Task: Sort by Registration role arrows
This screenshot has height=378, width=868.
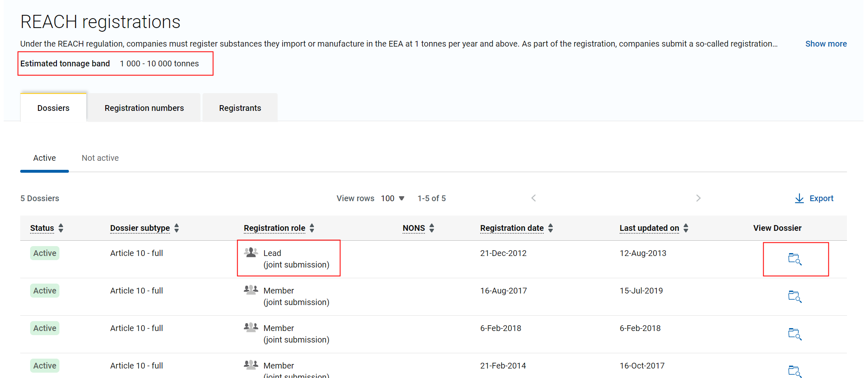Action: pos(312,228)
